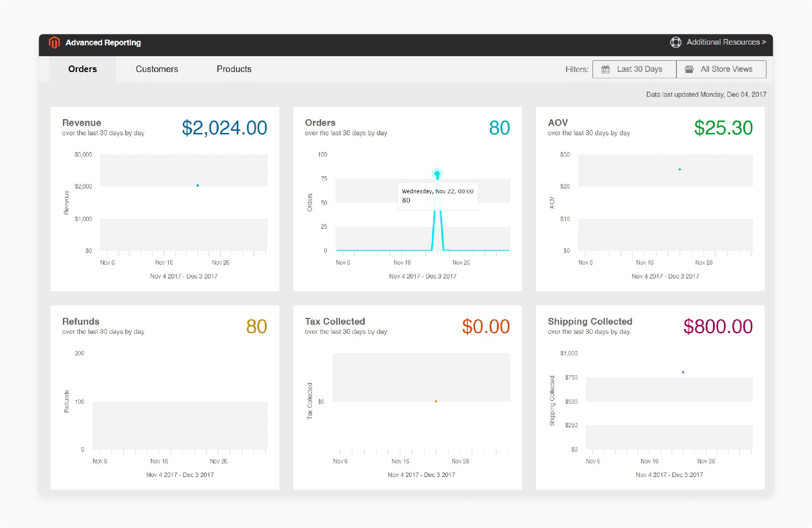Click the calendar icon in date filter

pos(605,69)
